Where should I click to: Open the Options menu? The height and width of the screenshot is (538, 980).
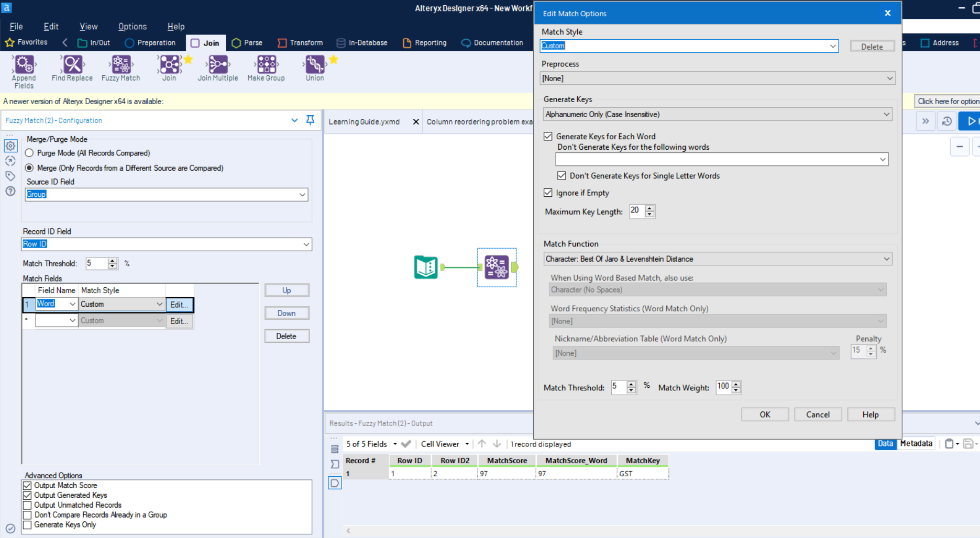[132, 26]
